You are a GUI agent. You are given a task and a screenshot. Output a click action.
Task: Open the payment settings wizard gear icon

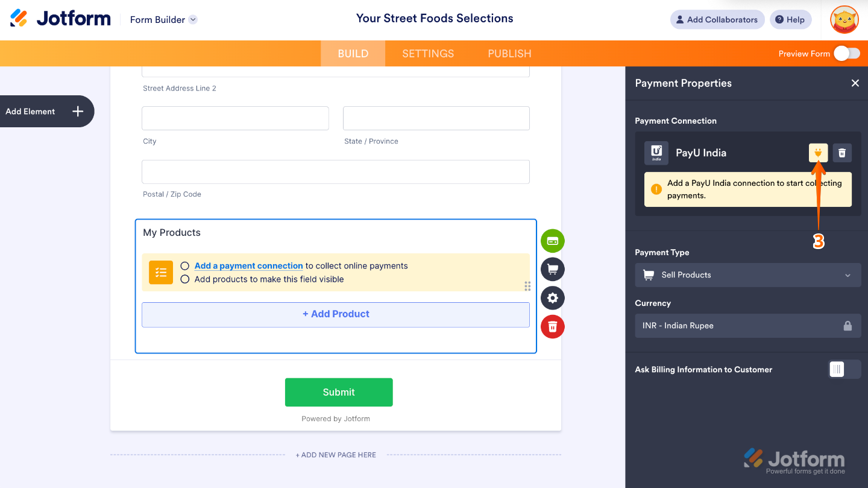point(552,297)
